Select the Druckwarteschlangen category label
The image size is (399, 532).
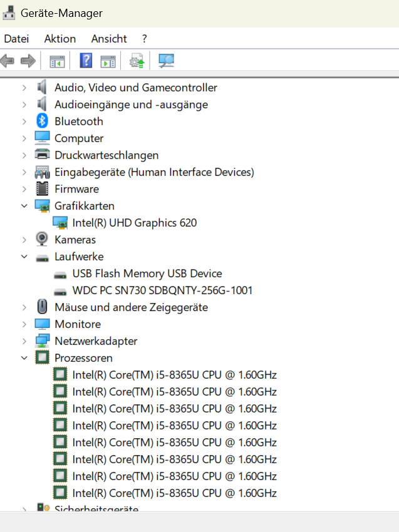point(106,155)
